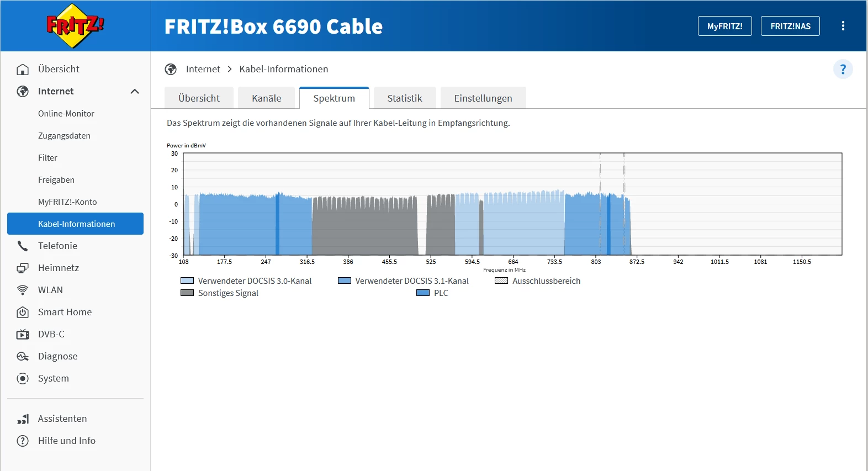Click the breadcrumb globe icon
Screen dimensions: 868x471
click(x=171, y=69)
